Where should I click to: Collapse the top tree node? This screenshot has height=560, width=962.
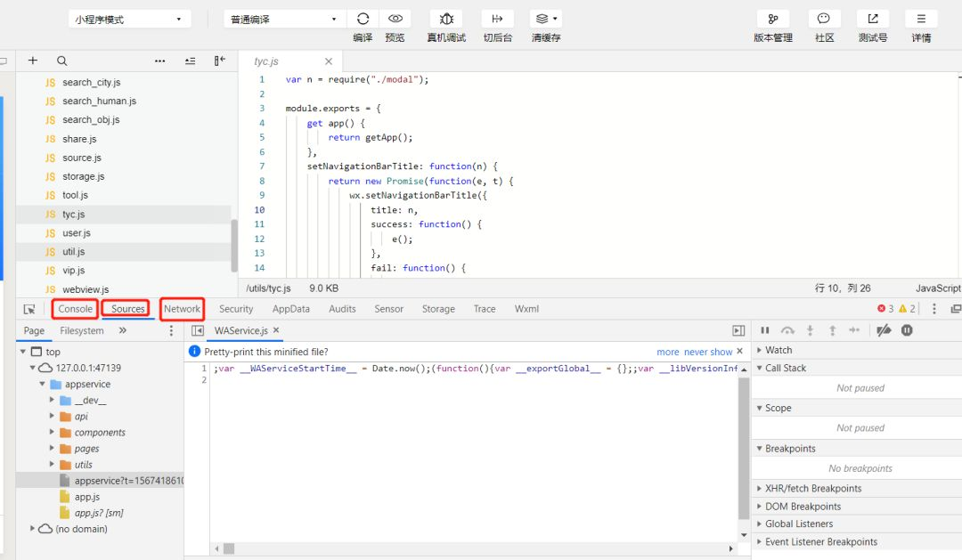[x=22, y=352]
